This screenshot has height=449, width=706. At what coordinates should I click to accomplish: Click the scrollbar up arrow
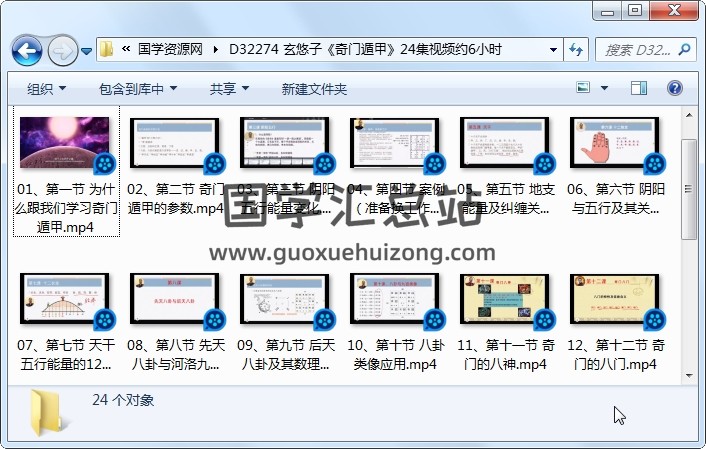click(x=689, y=115)
